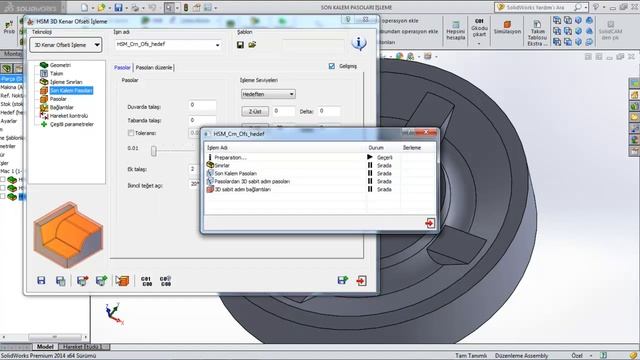Viewport: 640px width, 360px height.
Task: Click the New document icon in title bar
Action: point(84,7)
